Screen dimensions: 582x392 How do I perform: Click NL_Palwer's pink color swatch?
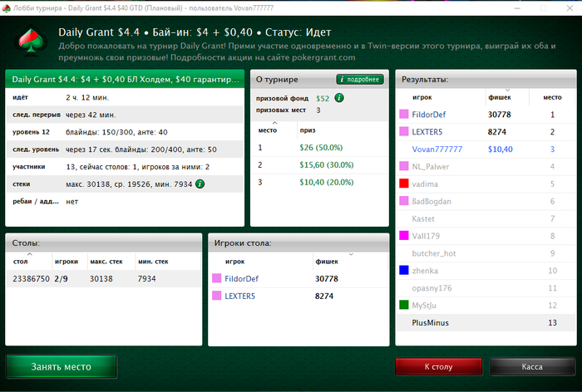pos(404,166)
